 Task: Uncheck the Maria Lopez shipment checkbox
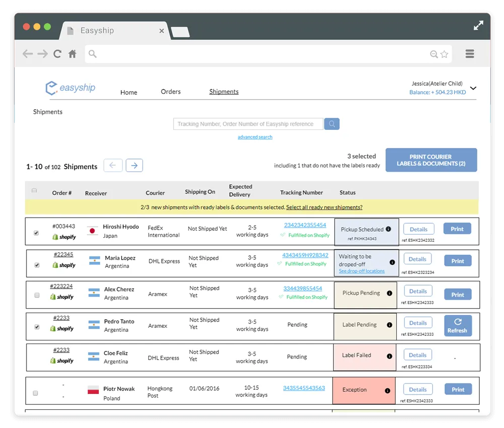[x=37, y=265]
